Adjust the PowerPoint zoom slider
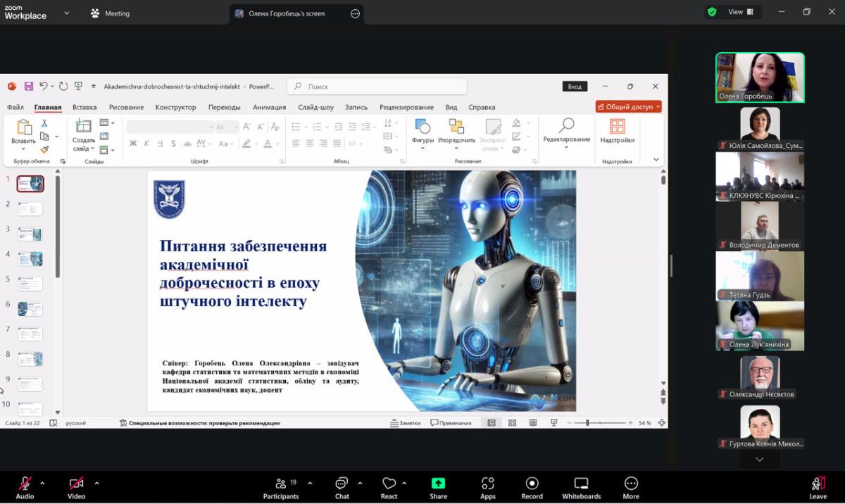Image resolution: width=845 pixels, height=504 pixels. tap(588, 423)
